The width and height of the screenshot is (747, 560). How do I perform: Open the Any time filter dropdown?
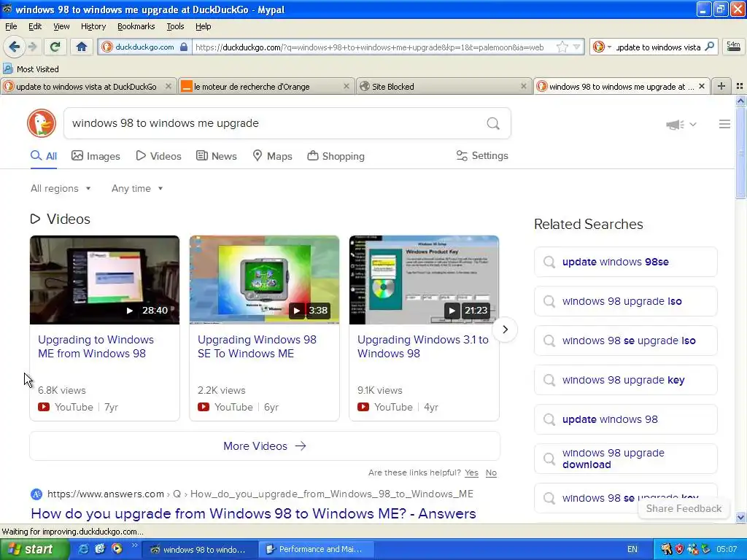(x=137, y=189)
